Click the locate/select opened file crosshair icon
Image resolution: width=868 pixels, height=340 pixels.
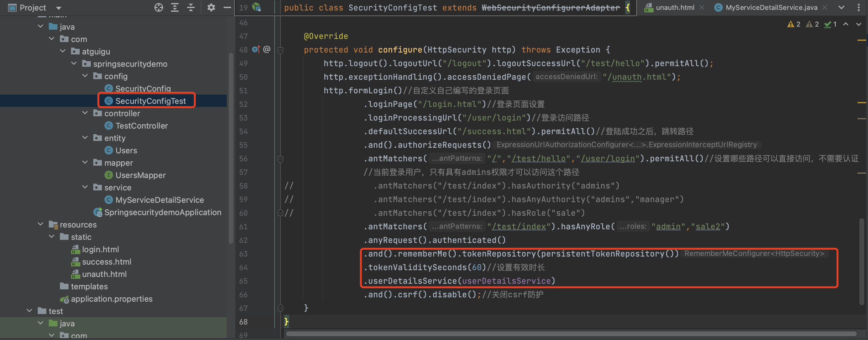[x=159, y=7]
